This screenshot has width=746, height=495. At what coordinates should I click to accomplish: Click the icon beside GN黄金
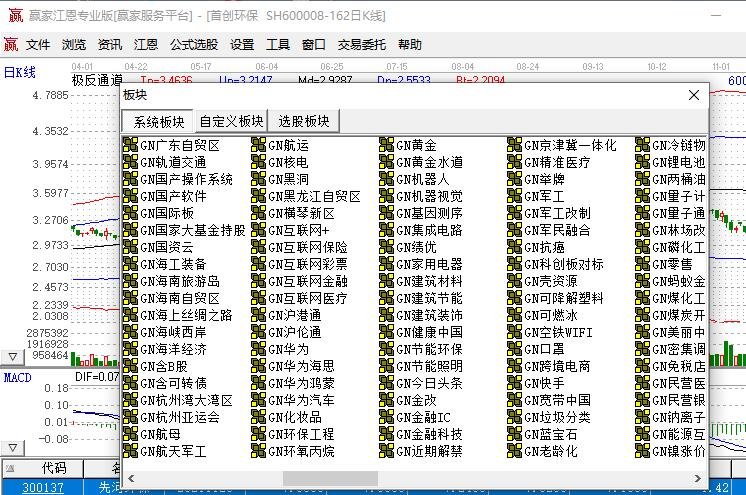tap(386, 145)
